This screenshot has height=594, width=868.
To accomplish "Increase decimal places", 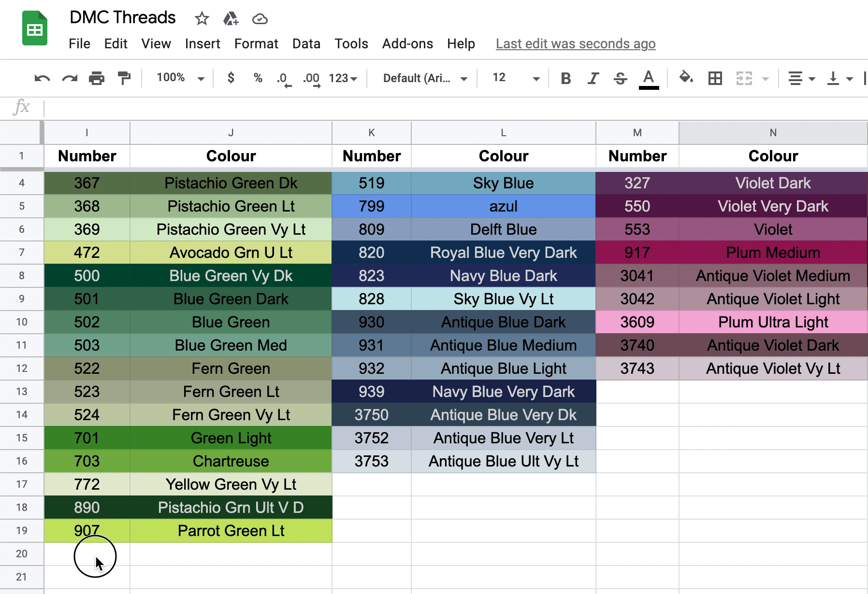I will 312,79.
